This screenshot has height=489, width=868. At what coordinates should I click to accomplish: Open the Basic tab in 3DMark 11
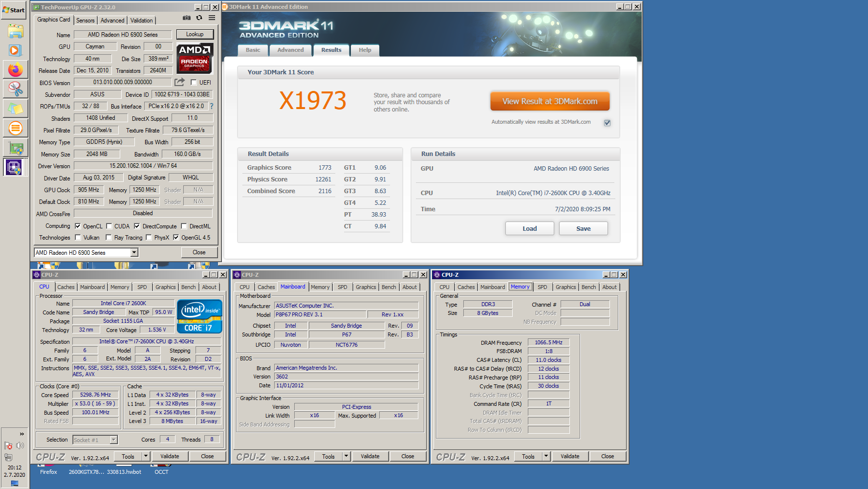(253, 50)
